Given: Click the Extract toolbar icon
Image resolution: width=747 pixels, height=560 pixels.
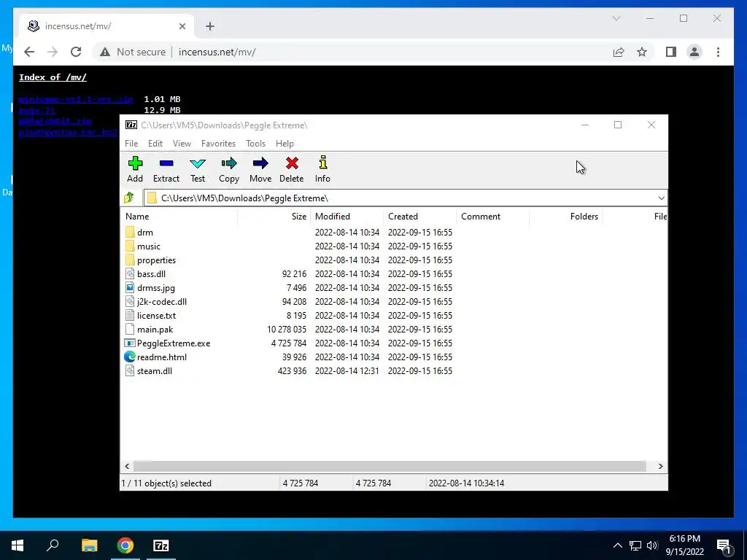Looking at the screenshot, I should pos(166,163).
